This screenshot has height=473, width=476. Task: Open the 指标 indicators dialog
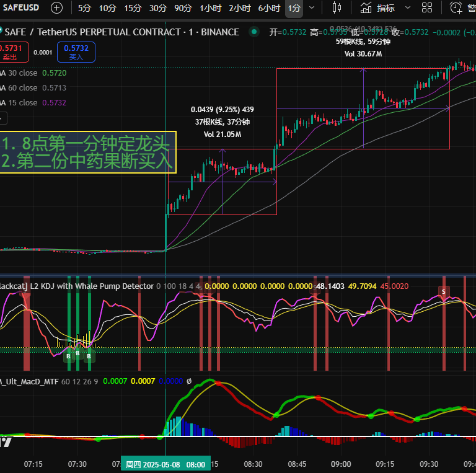[377, 8]
